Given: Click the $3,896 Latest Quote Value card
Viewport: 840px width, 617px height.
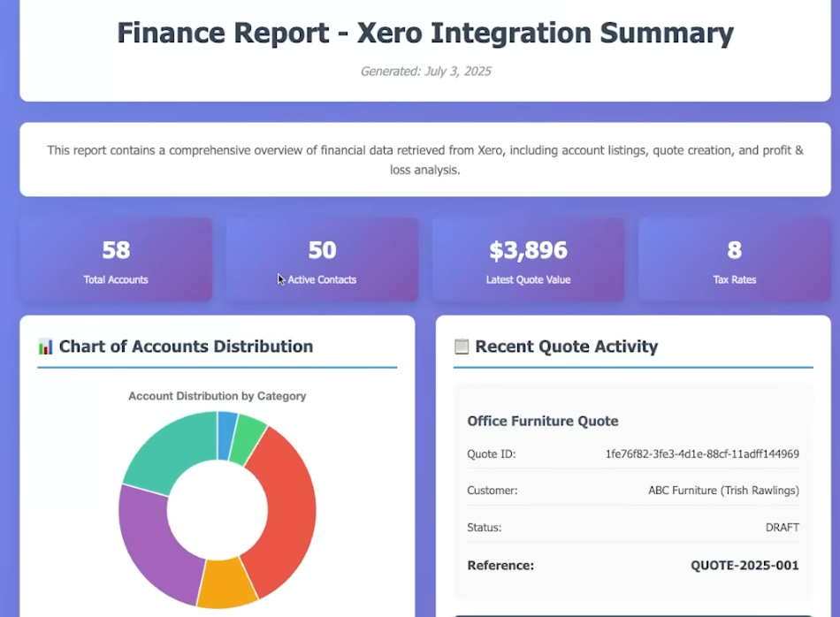Looking at the screenshot, I should (528, 259).
